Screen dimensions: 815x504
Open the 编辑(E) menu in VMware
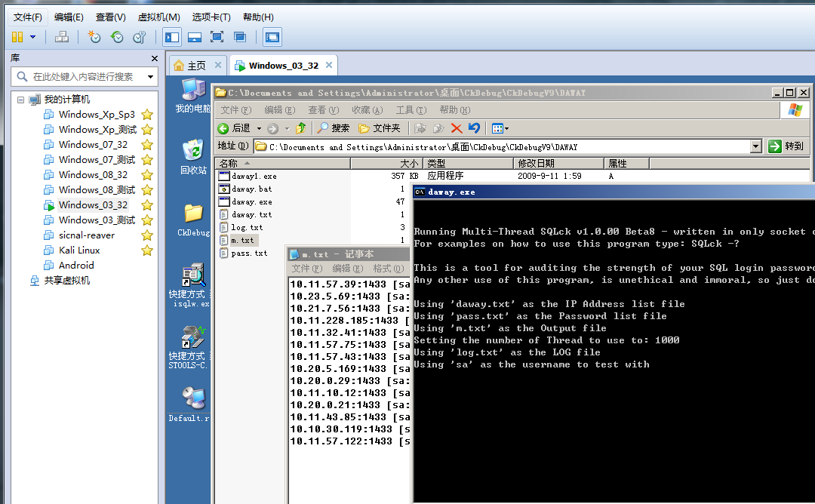coord(69,17)
